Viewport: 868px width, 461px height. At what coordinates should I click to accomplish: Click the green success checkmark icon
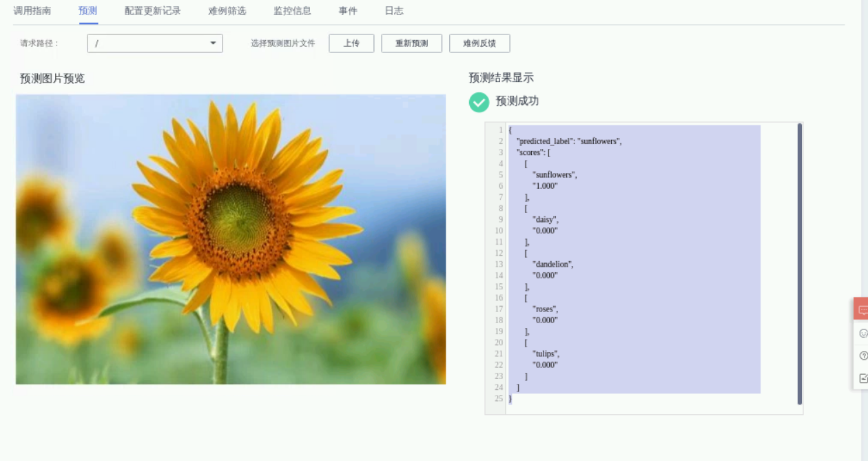[479, 102]
